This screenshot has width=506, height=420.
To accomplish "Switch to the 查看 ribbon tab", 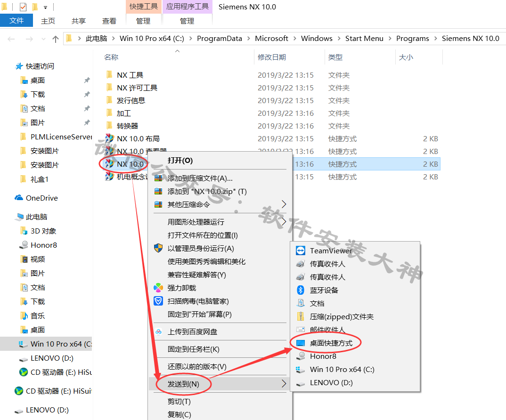I will tap(109, 21).
